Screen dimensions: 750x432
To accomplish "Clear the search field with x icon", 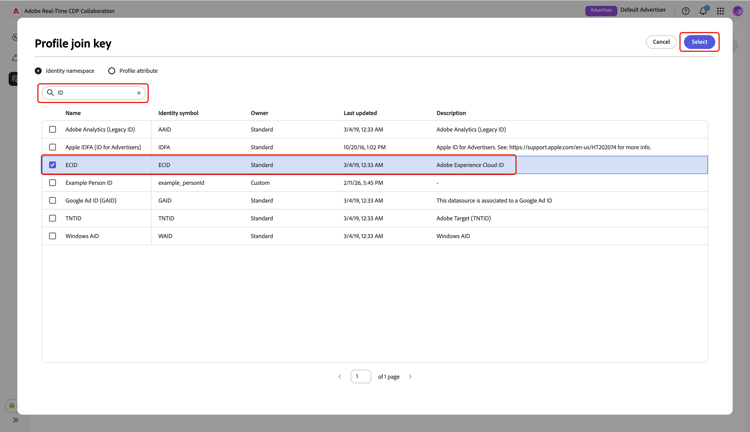I will pos(139,93).
